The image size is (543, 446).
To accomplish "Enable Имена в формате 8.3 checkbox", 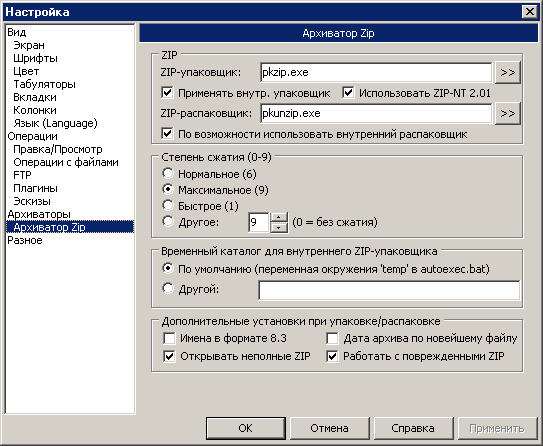I will pyautogui.click(x=169, y=338).
